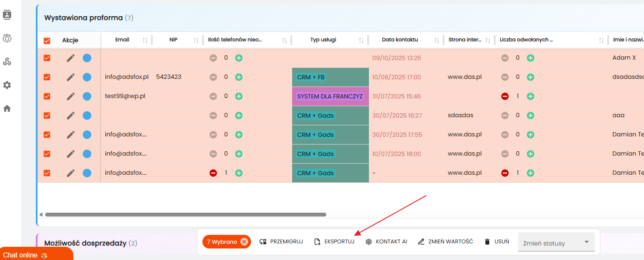Click blue circle in test99@wp.pl row
644x260 pixels.
[87, 96]
